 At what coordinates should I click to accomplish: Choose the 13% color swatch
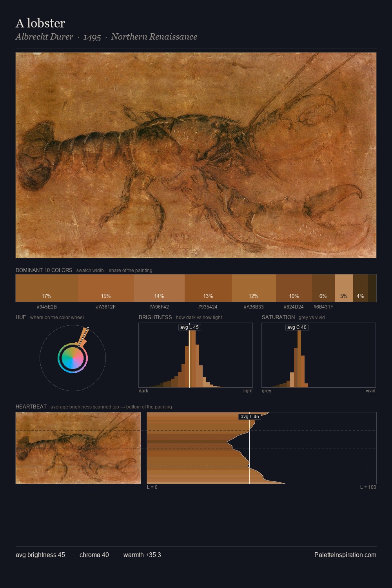[x=208, y=288]
